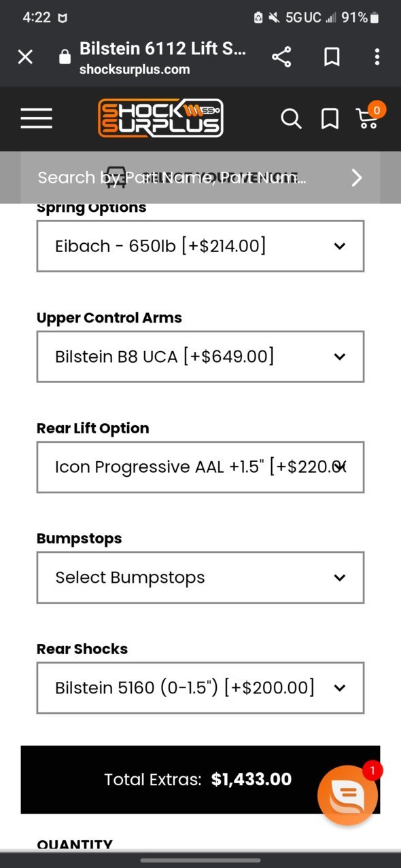The image size is (401, 868).
Task: Open the Select Bumpstops dropdown
Action: click(201, 577)
